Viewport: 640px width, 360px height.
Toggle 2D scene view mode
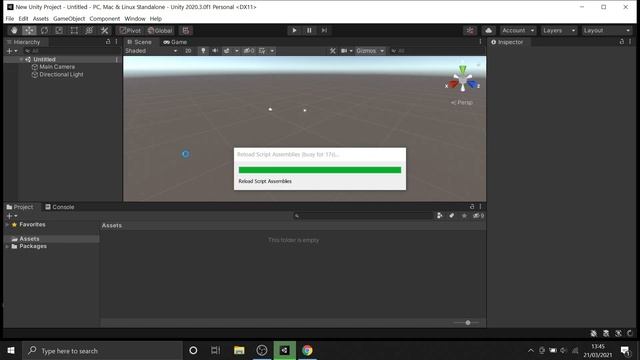point(188,51)
